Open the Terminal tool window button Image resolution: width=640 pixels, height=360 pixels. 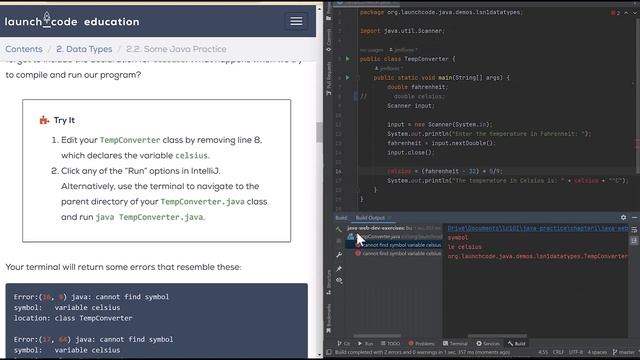[x=455, y=344]
